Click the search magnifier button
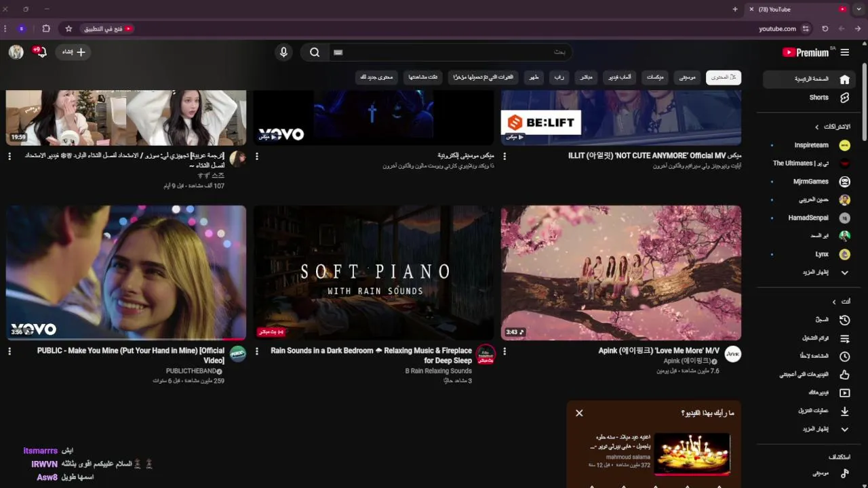The width and height of the screenshot is (868, 488). 315,52
